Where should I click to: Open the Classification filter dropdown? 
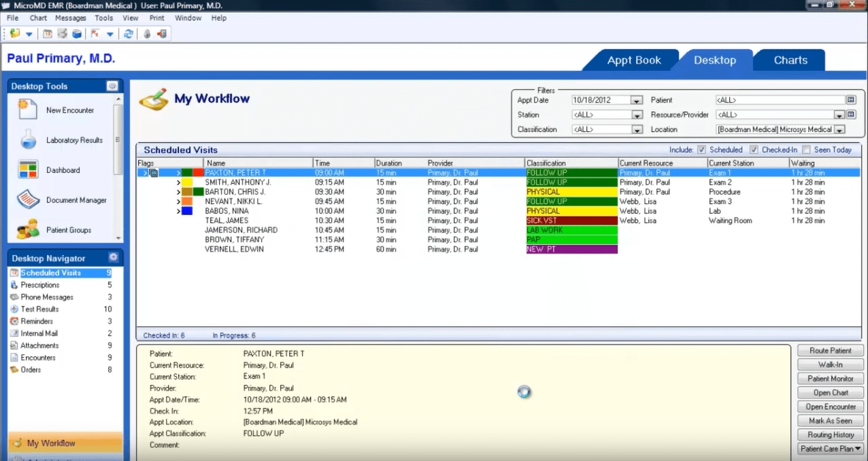636,129
